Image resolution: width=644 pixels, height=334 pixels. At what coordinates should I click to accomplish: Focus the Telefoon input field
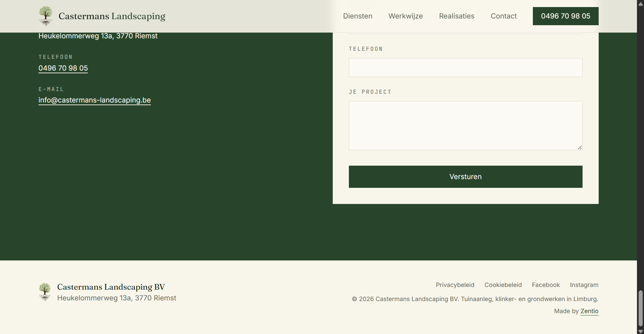click(465, 68)
